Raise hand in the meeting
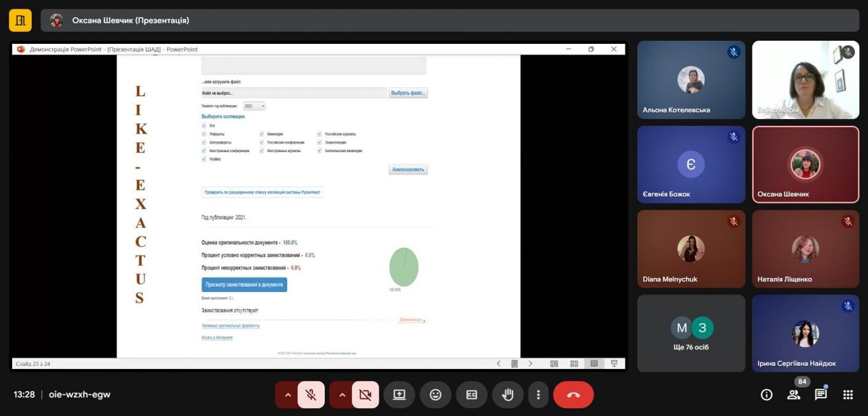 (x=508, y=394)
